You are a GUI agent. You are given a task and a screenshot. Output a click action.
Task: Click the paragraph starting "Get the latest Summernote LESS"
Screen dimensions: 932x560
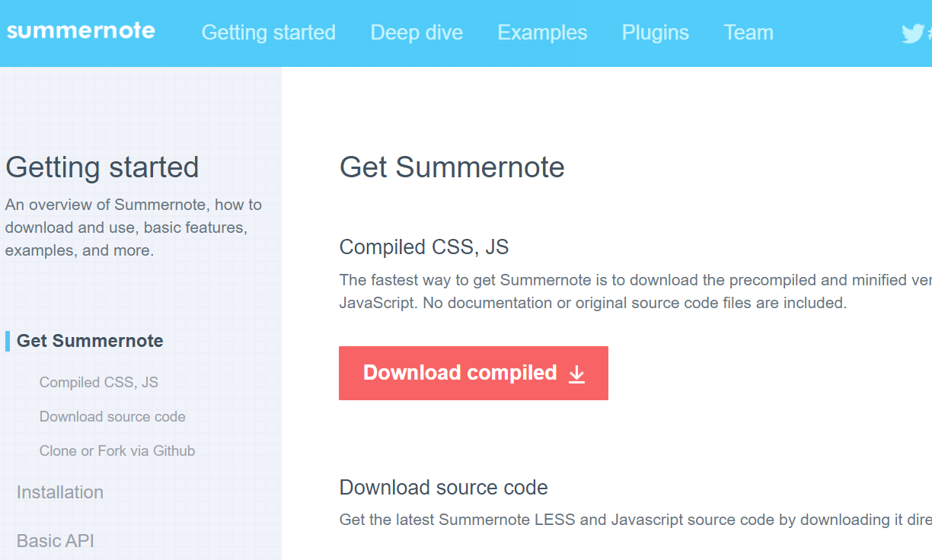[x=636, y=520]
